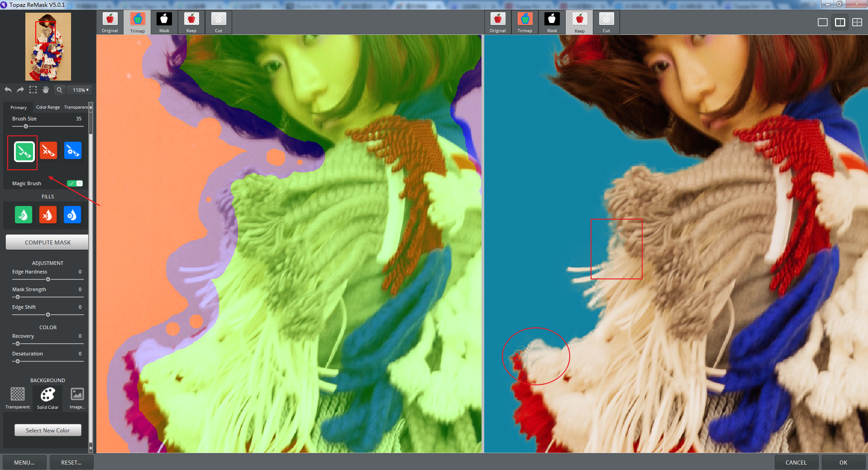The width and height of the screenshot is (868, 470).
Task: Click the Select New Color button
Action: [48, 430]
